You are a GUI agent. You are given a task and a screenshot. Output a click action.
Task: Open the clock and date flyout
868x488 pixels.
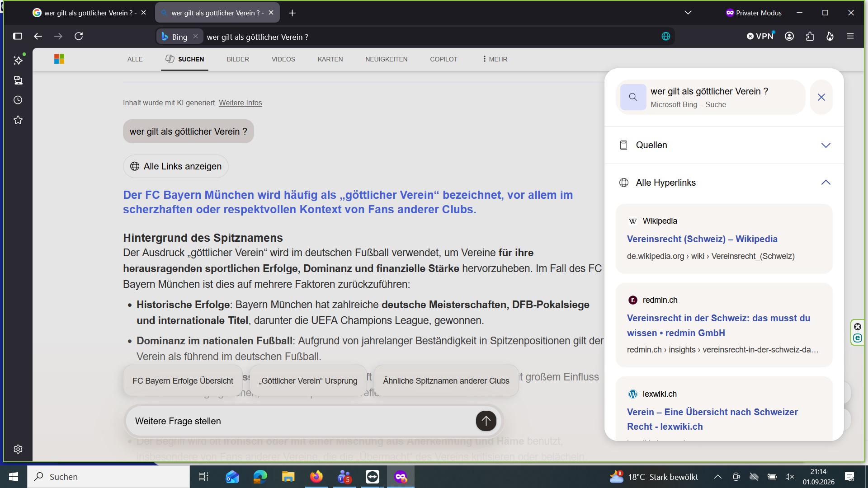(x=819, y=477)
